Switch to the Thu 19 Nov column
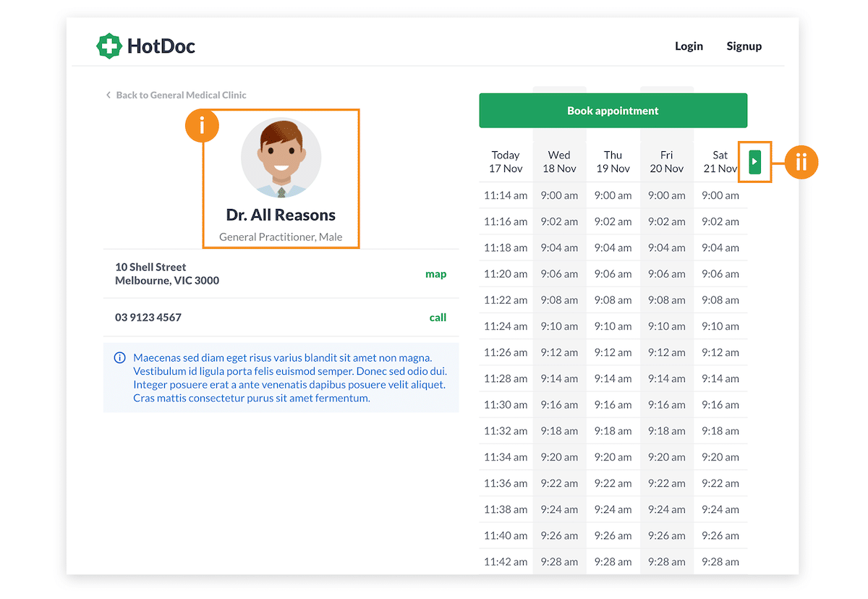Image resolution: width=868 pixels, height=599 pixels. click(x=613, y=161)
